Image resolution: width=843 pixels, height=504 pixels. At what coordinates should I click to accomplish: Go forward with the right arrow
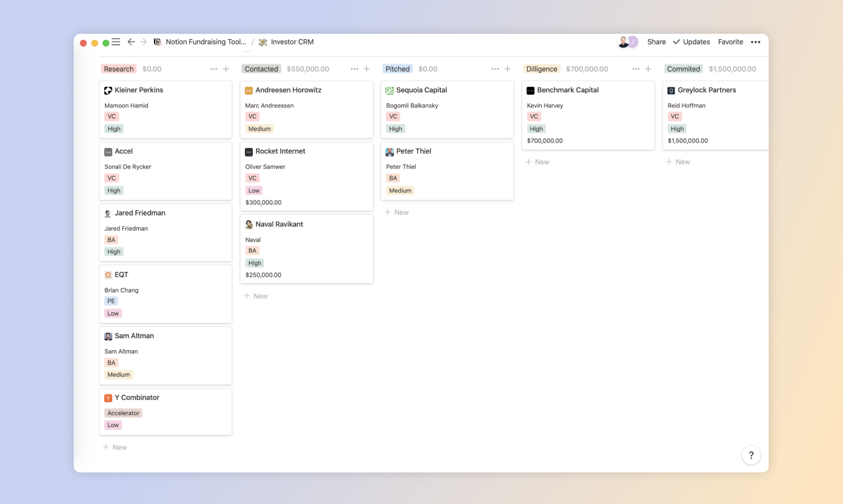pyautogui.click(x=143, y=42)
